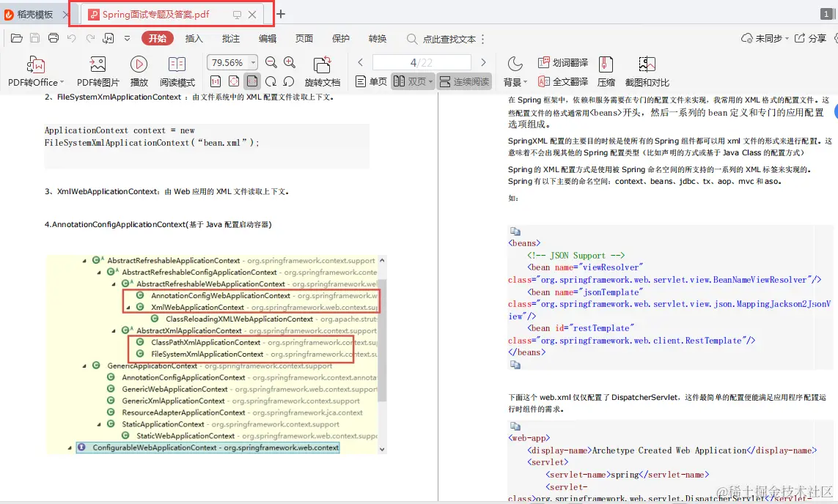Click the fit page icon
The height and width of the screenshot is (504, 838).
click(234, 81)
